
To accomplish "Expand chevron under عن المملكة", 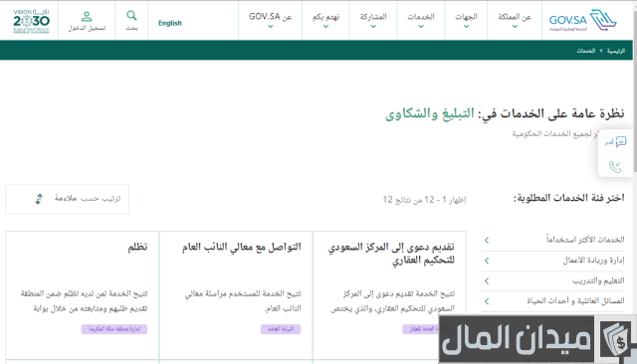I will [515, 27].
